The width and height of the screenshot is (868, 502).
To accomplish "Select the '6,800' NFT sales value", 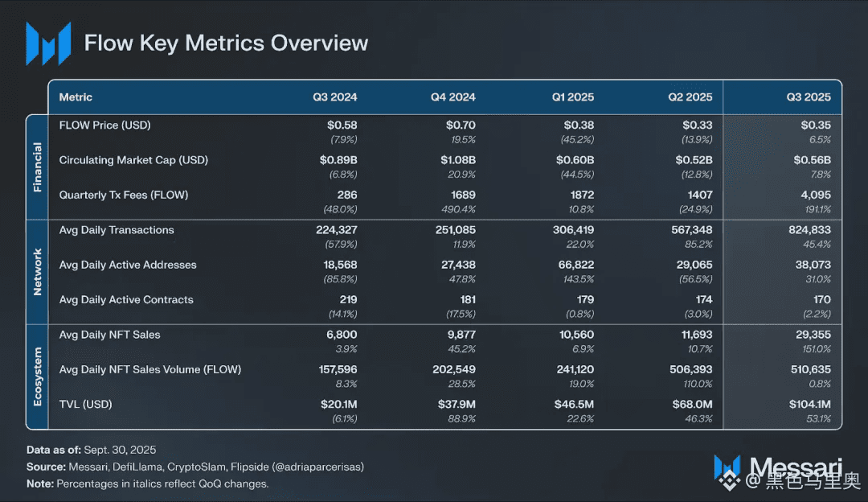I will [x=342, y=335].
